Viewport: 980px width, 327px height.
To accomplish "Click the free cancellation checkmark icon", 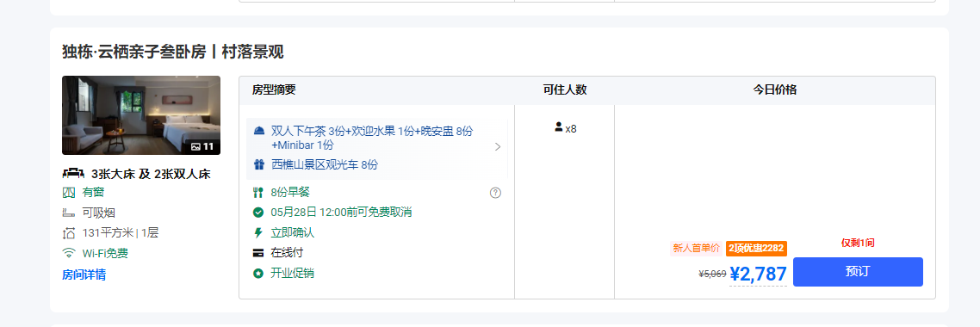I will pos(258,213).
